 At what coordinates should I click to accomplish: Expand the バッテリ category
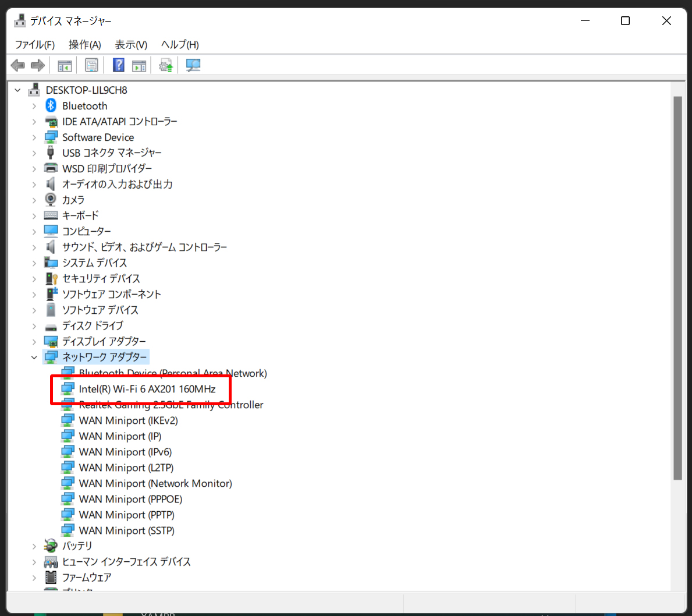pyautogui.click(x=34, y=546)
